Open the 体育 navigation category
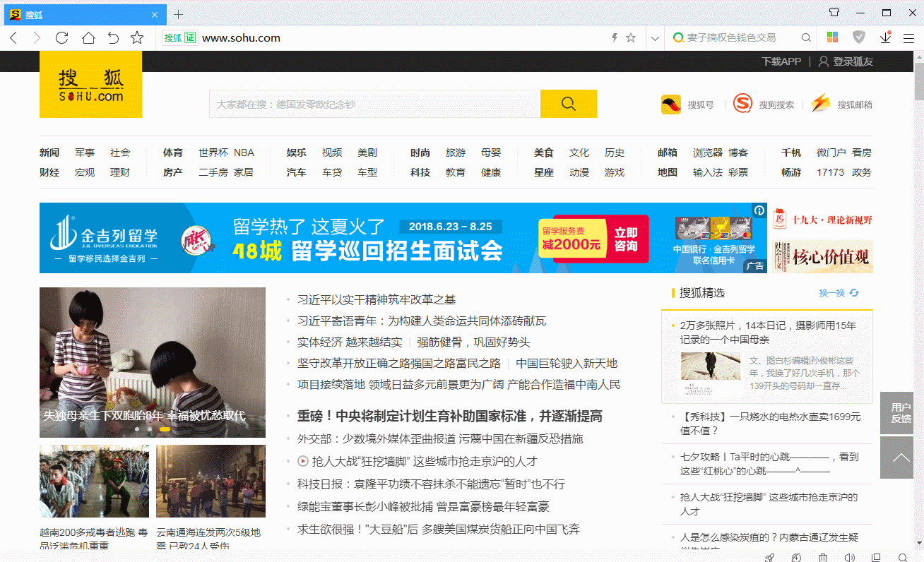 pyautogui.click(x=172, y=153)
